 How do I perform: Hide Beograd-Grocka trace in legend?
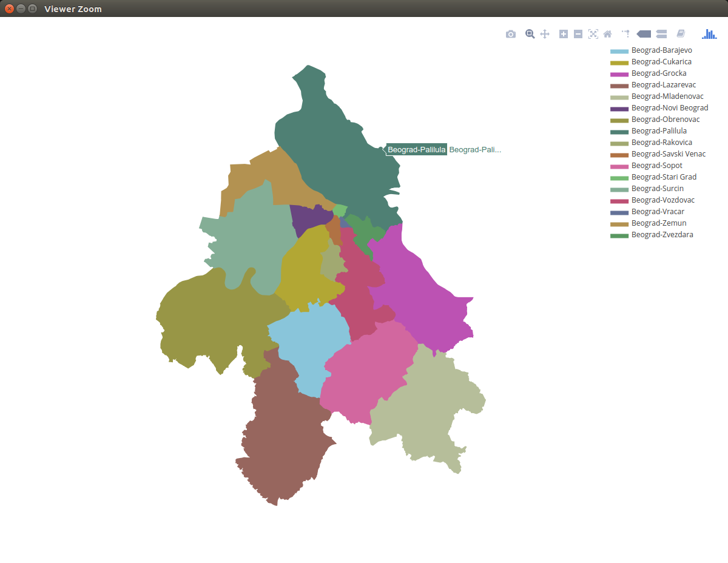(x=659, y=73)
